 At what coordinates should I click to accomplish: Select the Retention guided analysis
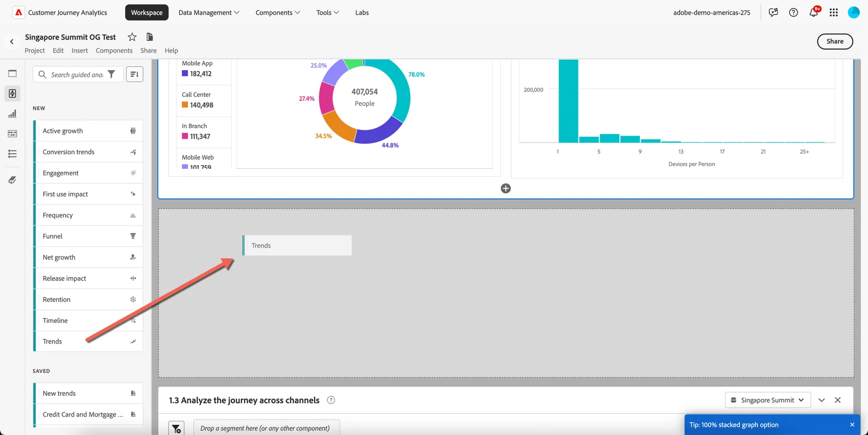(88, 299)
